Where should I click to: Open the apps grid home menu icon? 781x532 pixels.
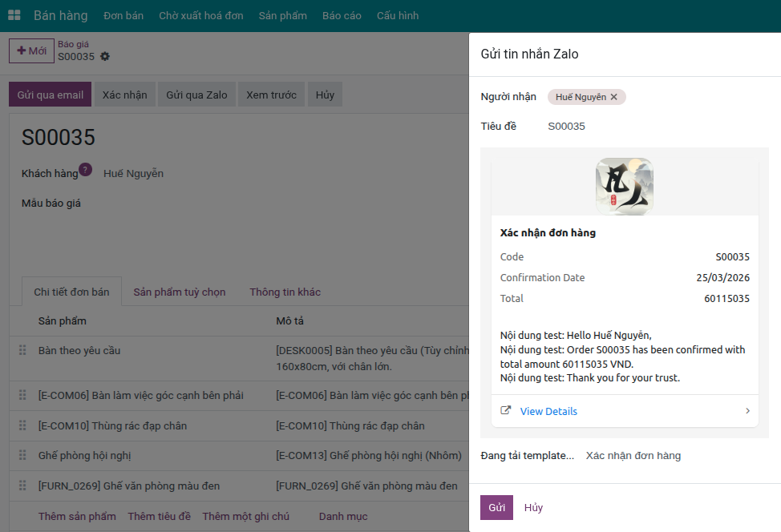point(14,15)
